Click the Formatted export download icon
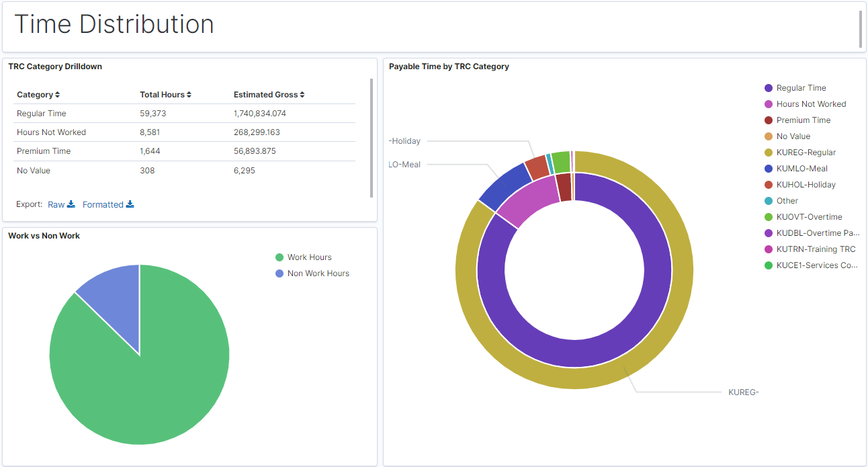Viewport: 868px width, 467px height. click(130, 204)
